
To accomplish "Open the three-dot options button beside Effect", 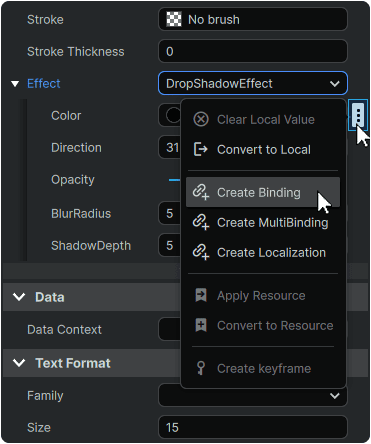I will 358,115.
